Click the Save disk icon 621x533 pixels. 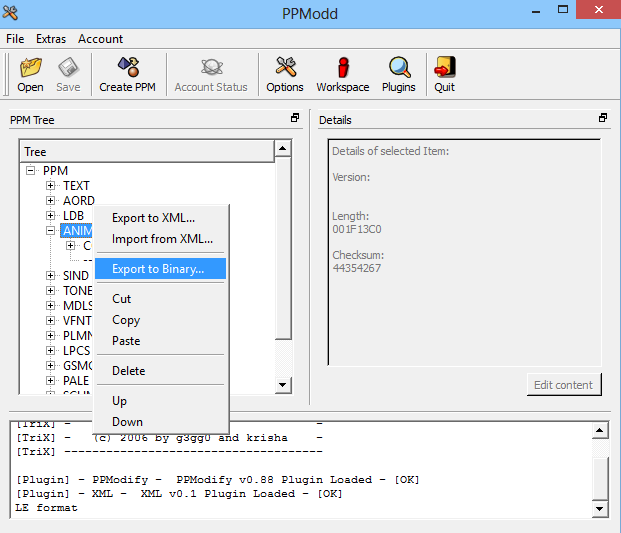[x=68, y=67]
